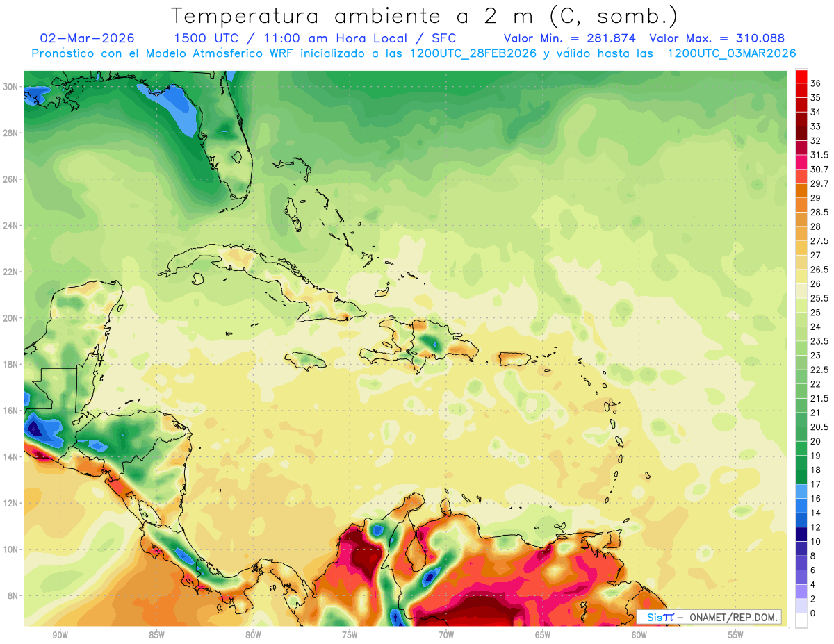Click the '0' colorbar value

coord(814,613)
